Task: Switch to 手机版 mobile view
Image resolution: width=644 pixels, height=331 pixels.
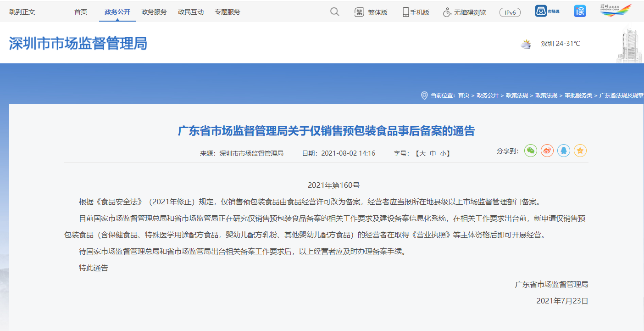Action: tap(415, 12)
